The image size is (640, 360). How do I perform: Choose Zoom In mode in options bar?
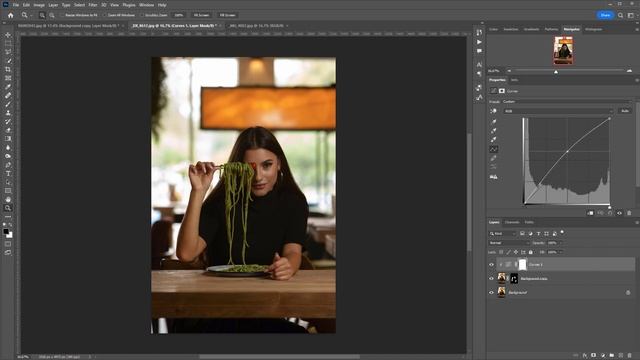[x=42, y=15]
